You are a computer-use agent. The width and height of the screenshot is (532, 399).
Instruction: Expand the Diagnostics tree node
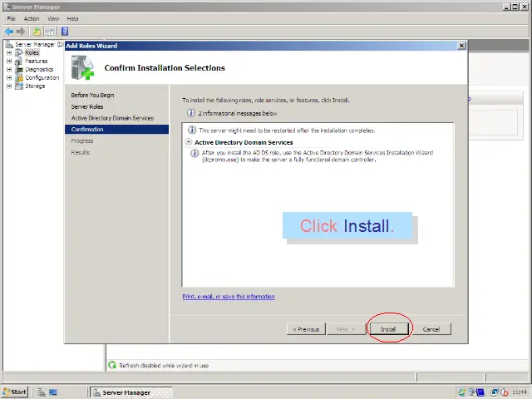(x=9, y=69)
